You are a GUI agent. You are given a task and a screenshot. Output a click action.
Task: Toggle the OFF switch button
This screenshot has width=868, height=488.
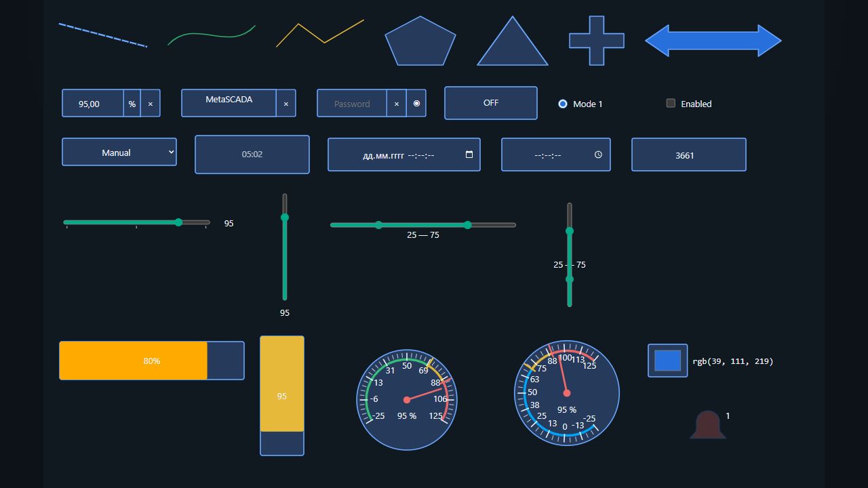[491, 103]
